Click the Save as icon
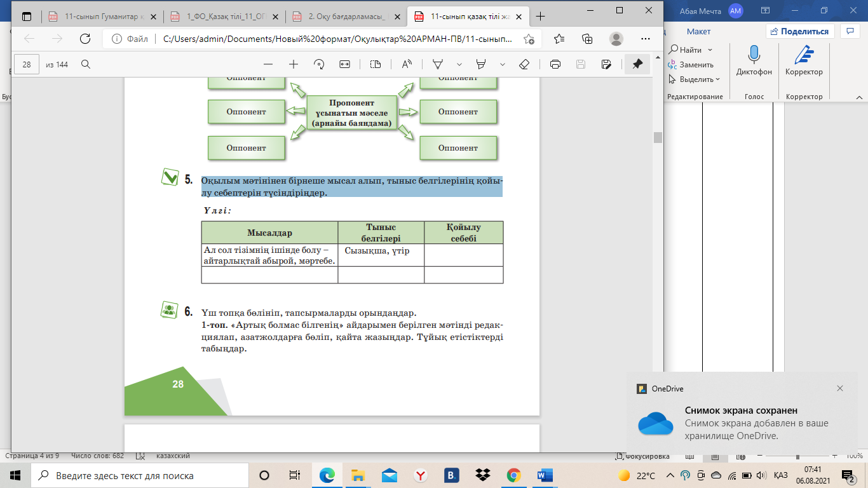 click(x=606, y=64)
